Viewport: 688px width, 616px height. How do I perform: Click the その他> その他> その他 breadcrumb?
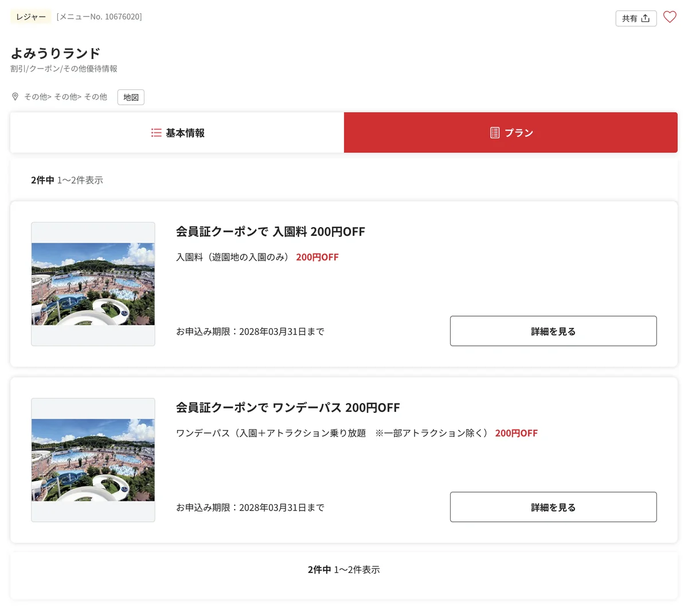click(65, 97)
